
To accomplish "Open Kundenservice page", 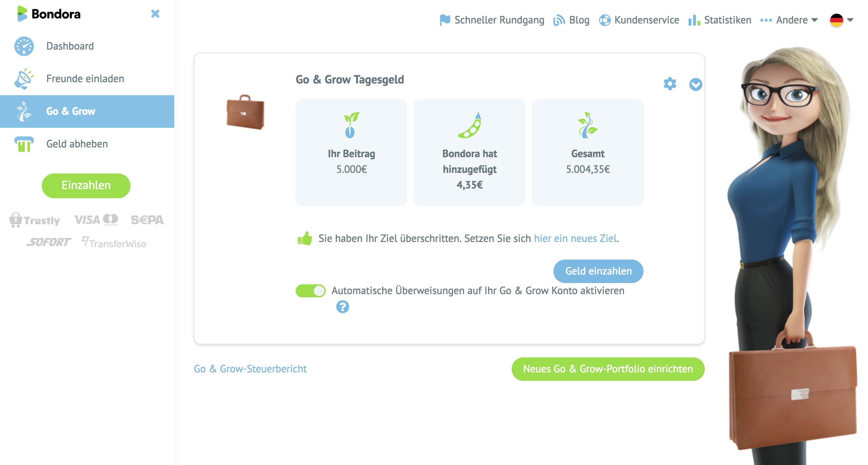I will click(639, 20).
